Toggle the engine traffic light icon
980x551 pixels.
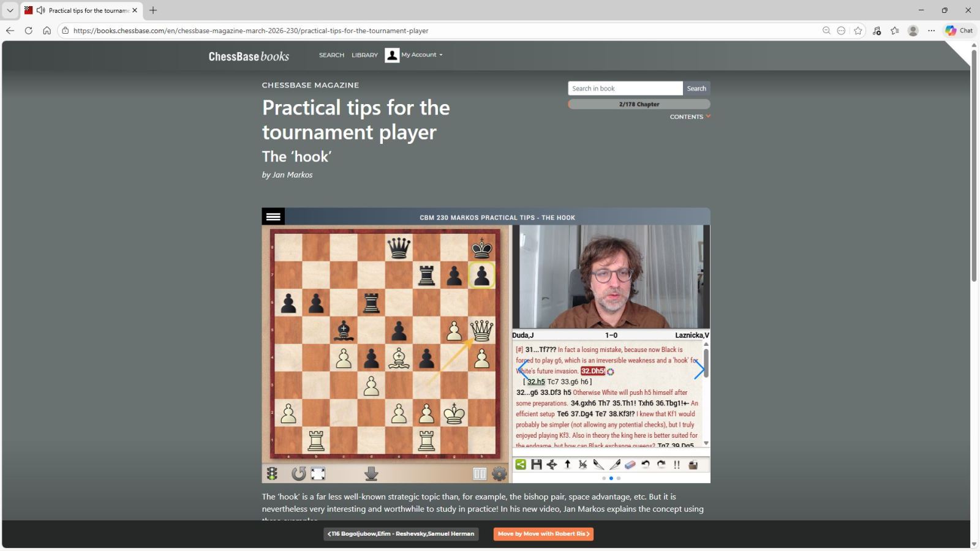[272, 473]
